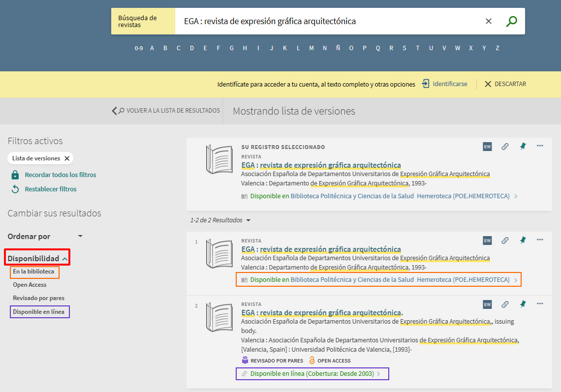Collapse the Disponibilidad filter section

pos(37,258)
